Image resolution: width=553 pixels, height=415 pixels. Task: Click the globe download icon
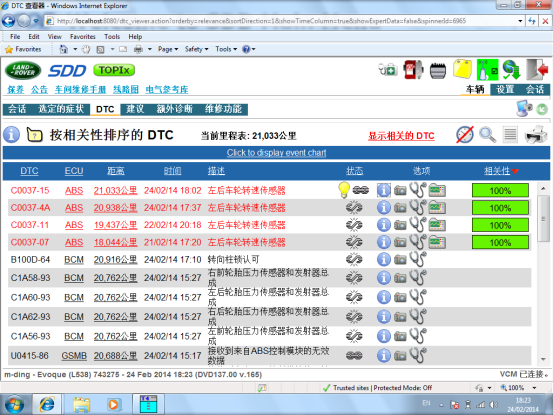tap(511, 69)
